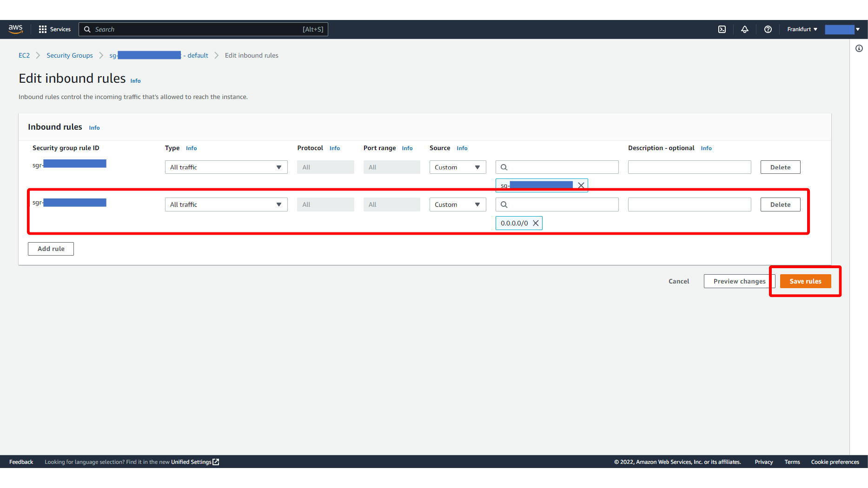Expand the second rule's All traffic type dropdown

(226, 204)
